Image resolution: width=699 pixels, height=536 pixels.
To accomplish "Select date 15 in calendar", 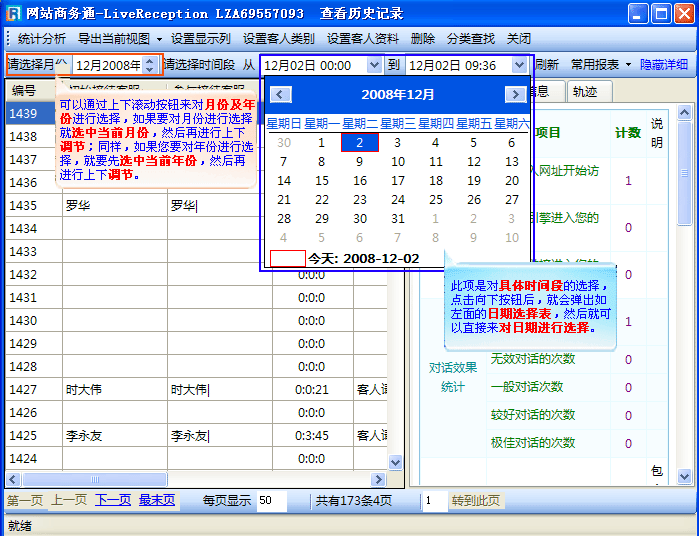I will click(x=322, y=181).
